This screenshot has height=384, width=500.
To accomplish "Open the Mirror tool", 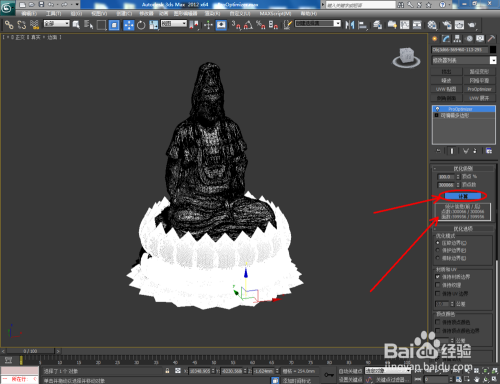I will (350, 25).
